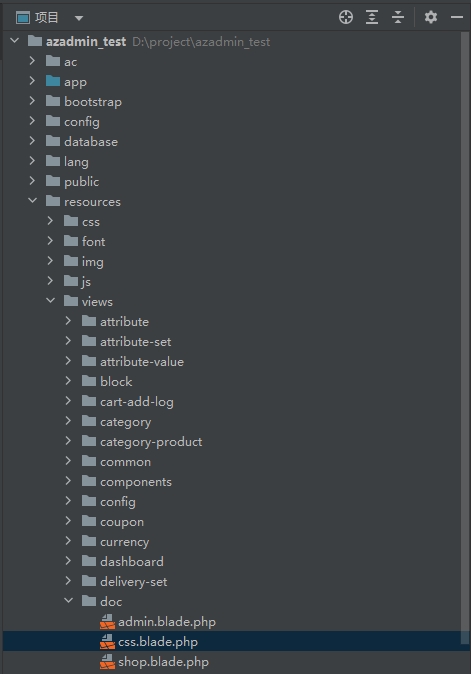
Task: Collapse the views folder chevron
Action: (50, 300)
